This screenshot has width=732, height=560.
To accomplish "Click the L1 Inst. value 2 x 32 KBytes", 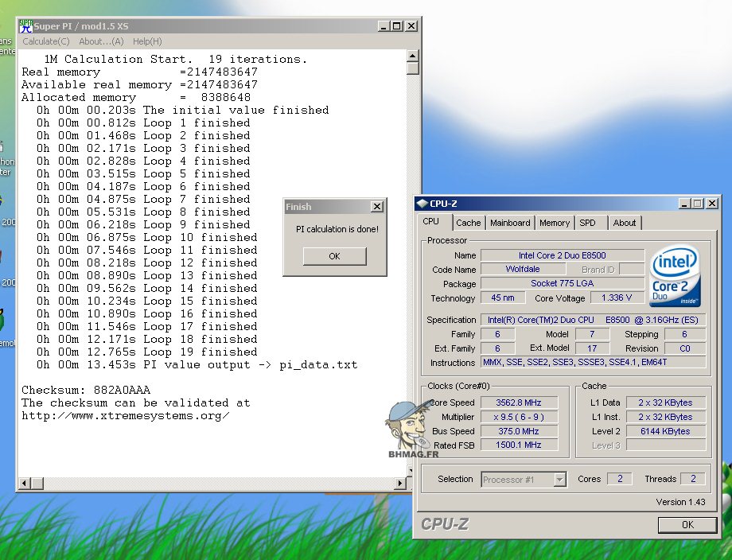I will pos(666,417).
